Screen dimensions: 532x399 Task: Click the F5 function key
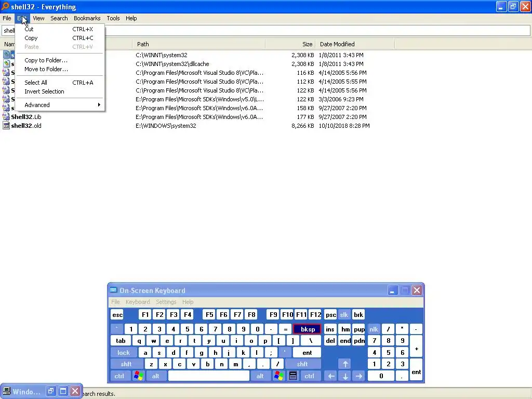tap(209, 314)
